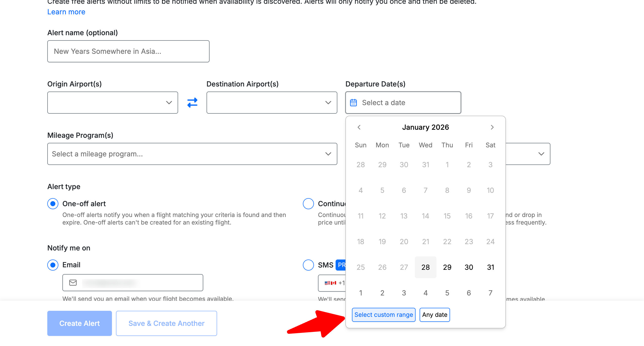Click the country flags icon in the SMS field
Viewport: 644px width, 346px height.
coord(330,283)
